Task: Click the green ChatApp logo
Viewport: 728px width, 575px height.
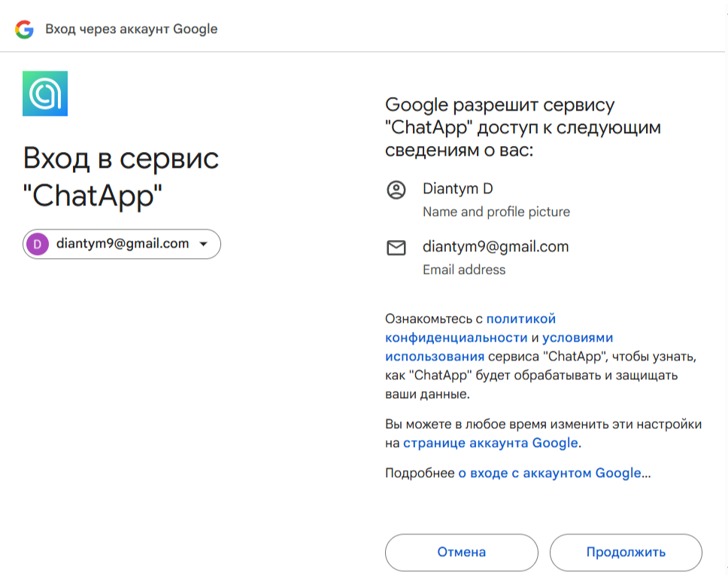Action: (45, 93)
